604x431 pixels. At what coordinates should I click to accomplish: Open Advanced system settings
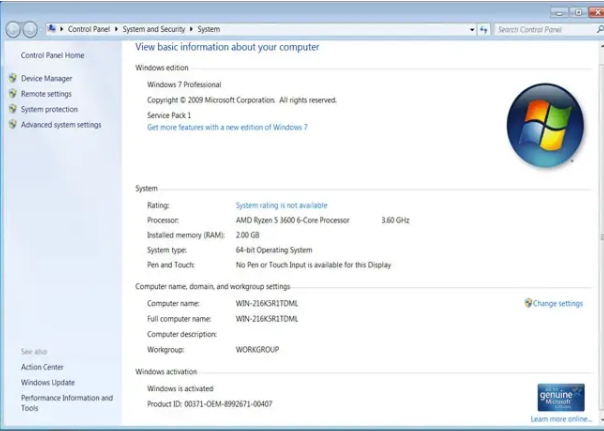click(61, 125)
